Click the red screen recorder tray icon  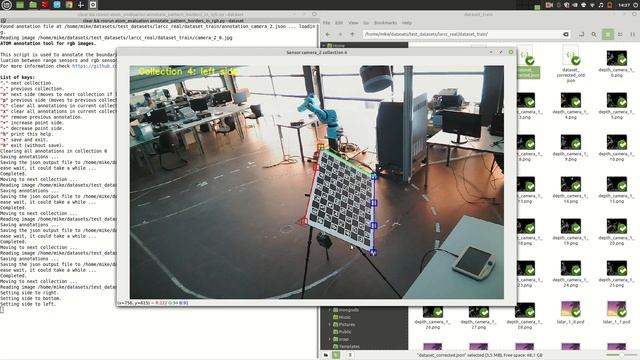[x=549, y=5]
